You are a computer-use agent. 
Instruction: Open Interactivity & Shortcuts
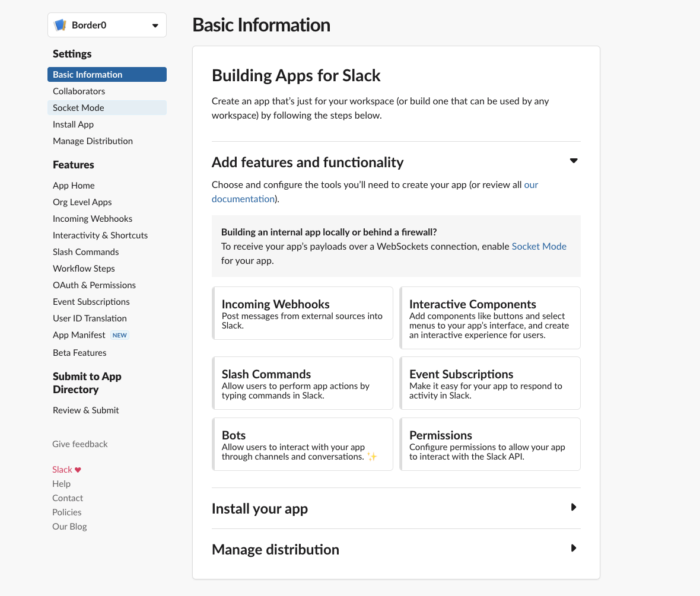click(100, 235)
